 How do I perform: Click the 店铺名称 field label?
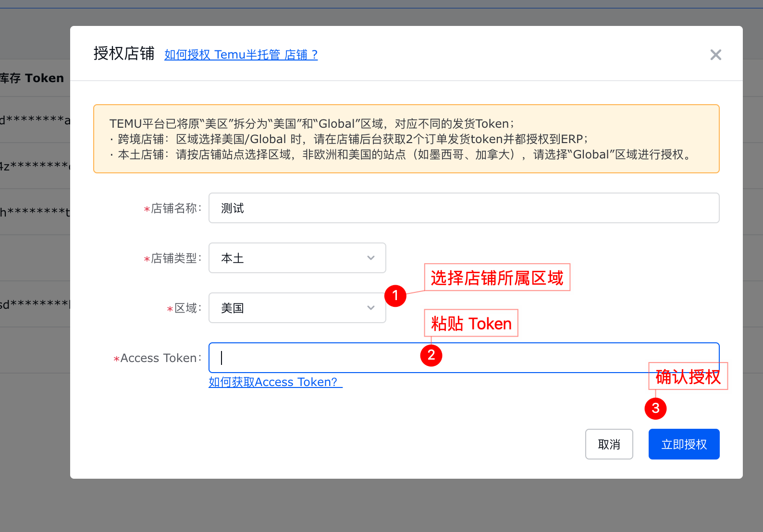pos(173,208)
